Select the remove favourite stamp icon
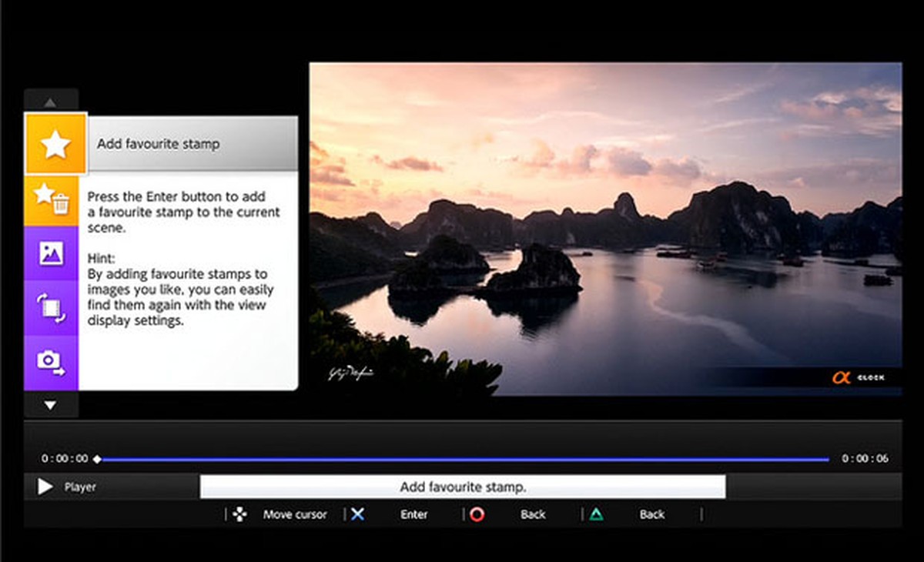 click(x=54, y=199)
